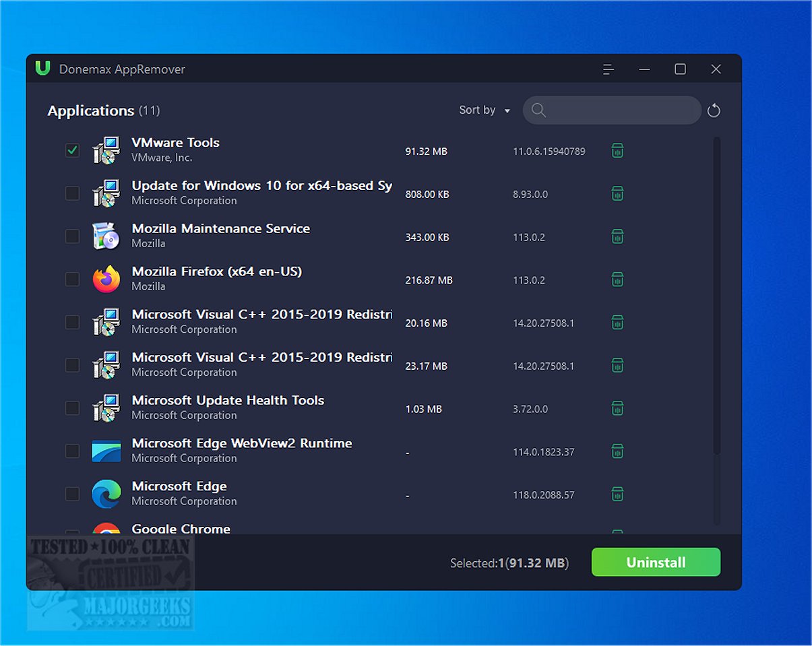The width and height of the screenshot is (812, 646).
Task: Click trash icon for Update for Windows 10
Action: tap(617, 194)
